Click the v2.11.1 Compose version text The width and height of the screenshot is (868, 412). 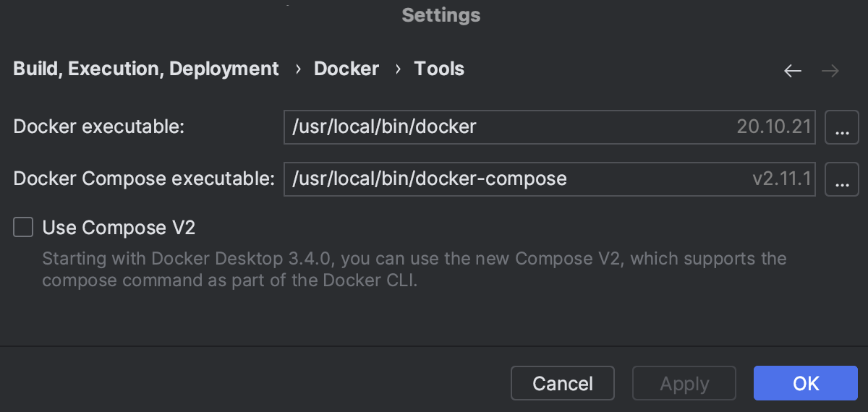click(x=781, y=179)
